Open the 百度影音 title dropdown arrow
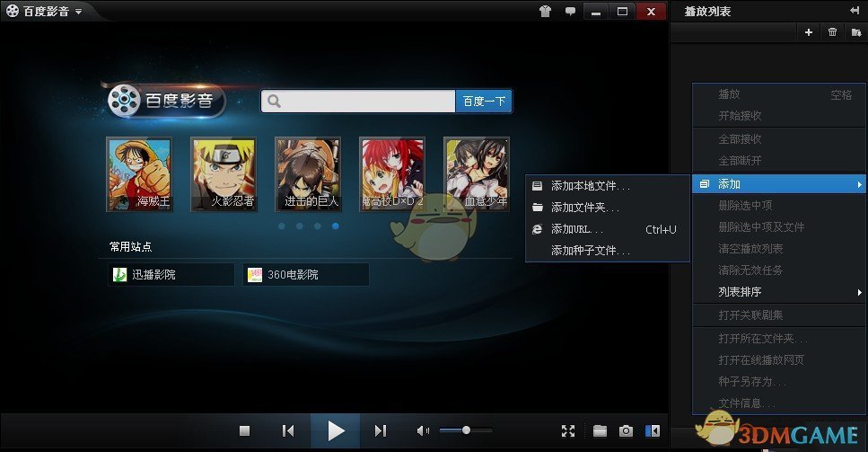Screen dimensions: 868x452 [x=79, y=12]
